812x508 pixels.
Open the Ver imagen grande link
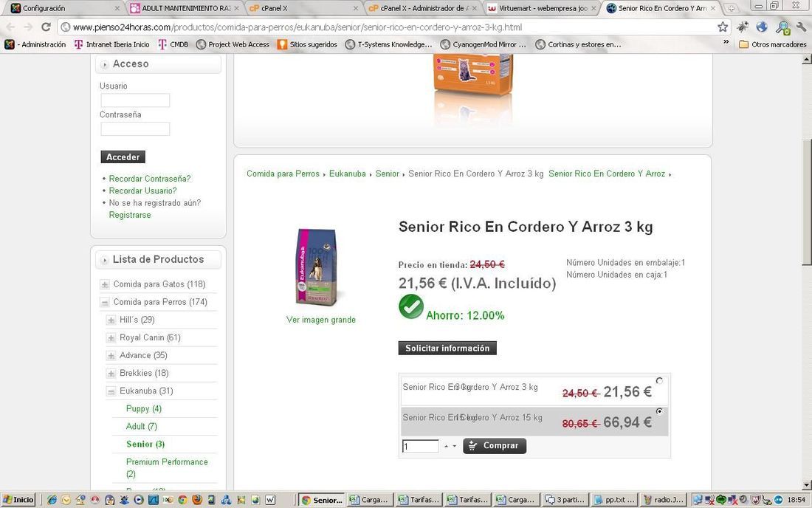[x=321, y=320]
